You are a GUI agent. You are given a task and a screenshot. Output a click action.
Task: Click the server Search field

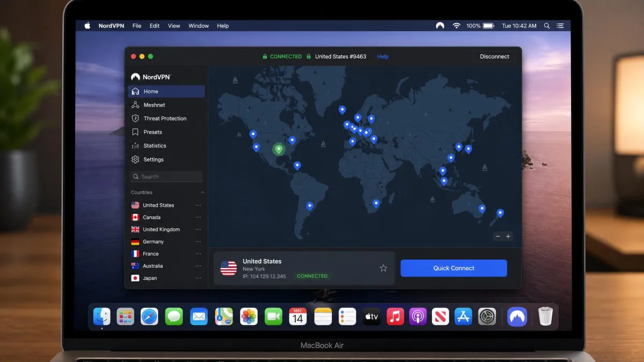pos(166,176)
